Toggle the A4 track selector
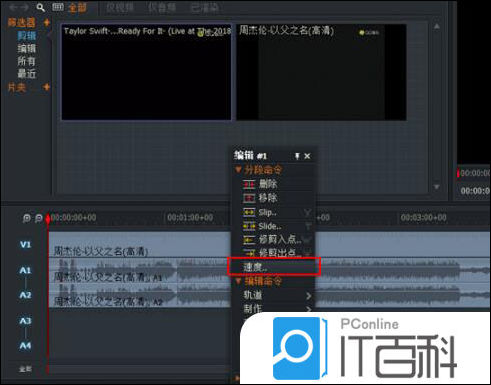The width and height of the screenshot is (491, 385). [x=25, y=346]
